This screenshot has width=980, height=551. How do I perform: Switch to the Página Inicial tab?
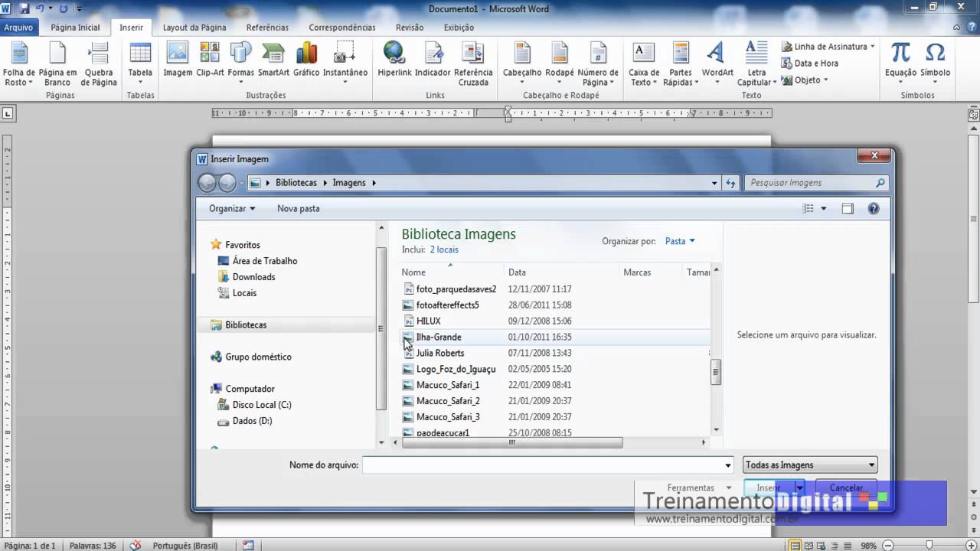tap(75, 28)
